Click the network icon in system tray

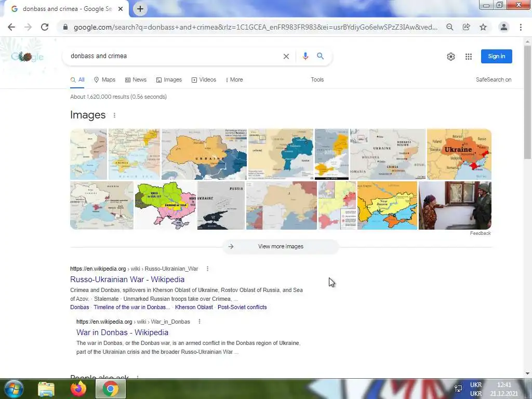click(458, 389)
